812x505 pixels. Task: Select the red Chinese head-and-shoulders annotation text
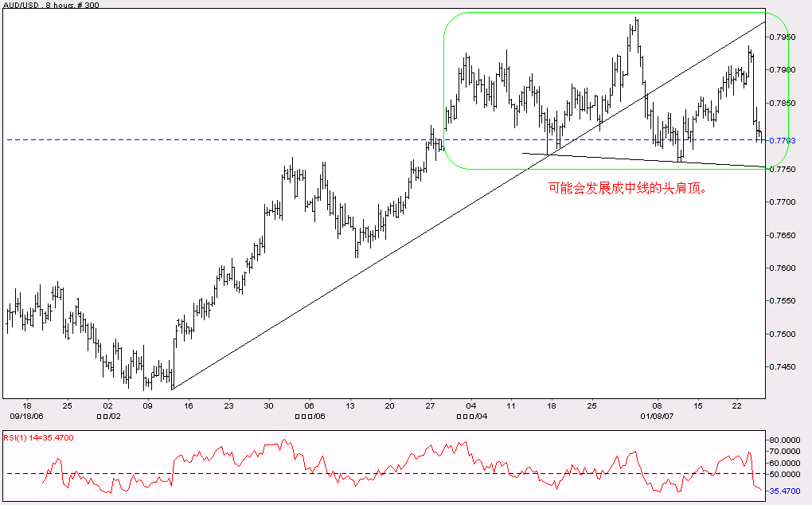coord(627,188)
